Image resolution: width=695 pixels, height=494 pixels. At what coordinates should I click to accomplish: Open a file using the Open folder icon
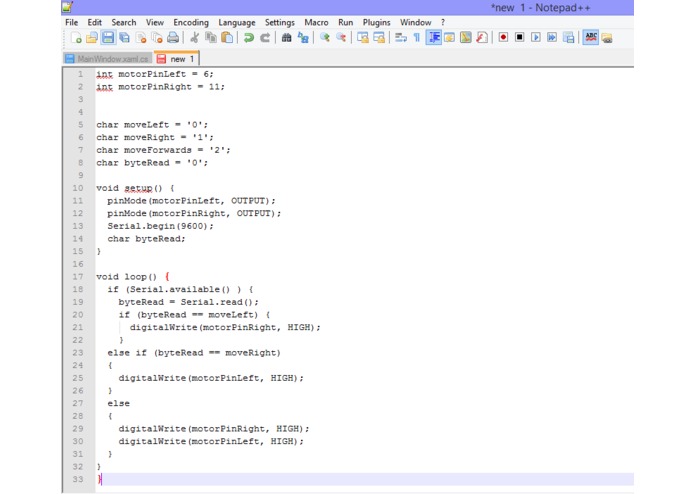pyautogui.click(x=92, y=38)
